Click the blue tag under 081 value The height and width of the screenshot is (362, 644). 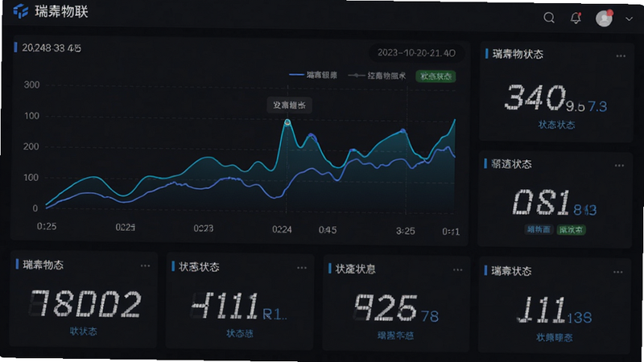coord(539,229)
